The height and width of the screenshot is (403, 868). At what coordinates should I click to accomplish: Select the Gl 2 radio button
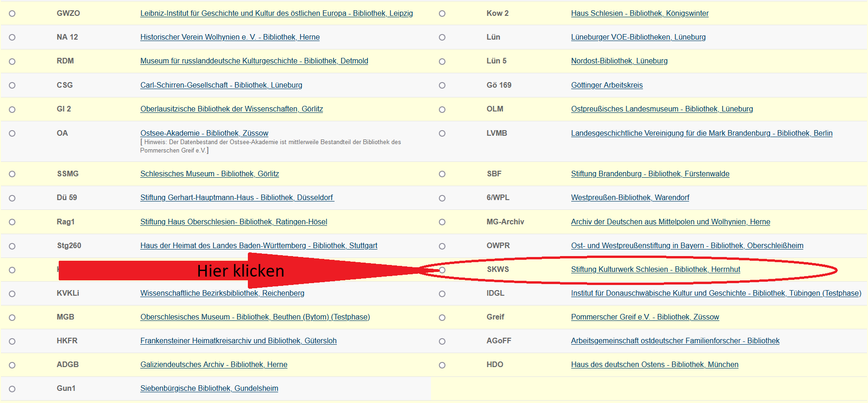click(12, 110)
